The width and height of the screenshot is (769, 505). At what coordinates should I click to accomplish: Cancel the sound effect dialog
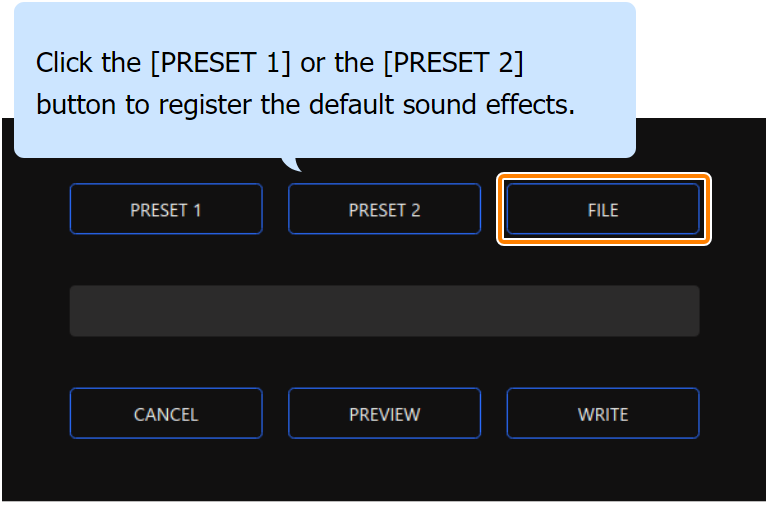click(x=166, y=414)
